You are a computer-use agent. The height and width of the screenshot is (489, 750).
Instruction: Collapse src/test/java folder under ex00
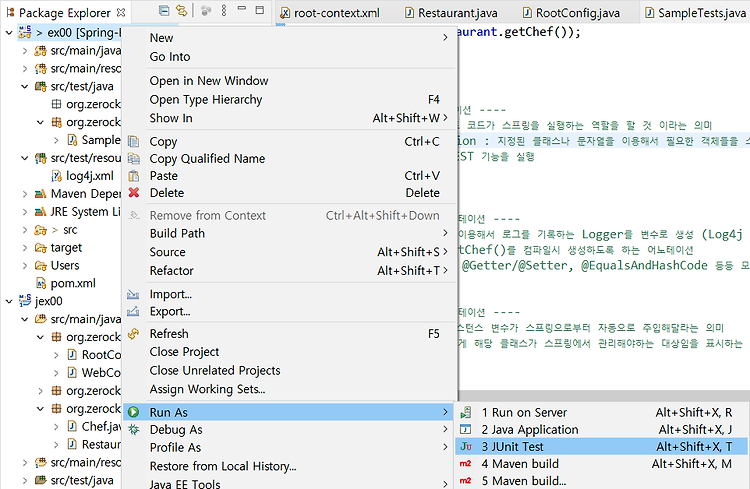pyautogui.click(x=25, y=87)
